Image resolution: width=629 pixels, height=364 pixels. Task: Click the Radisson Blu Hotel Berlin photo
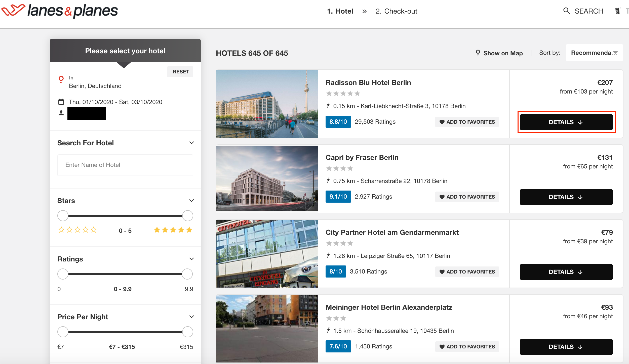coord(267,104)
